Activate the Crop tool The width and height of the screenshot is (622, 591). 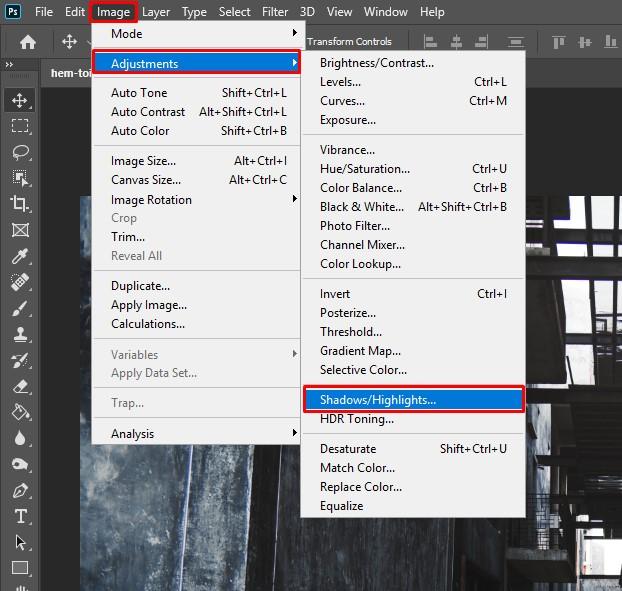tap(20, 203)
